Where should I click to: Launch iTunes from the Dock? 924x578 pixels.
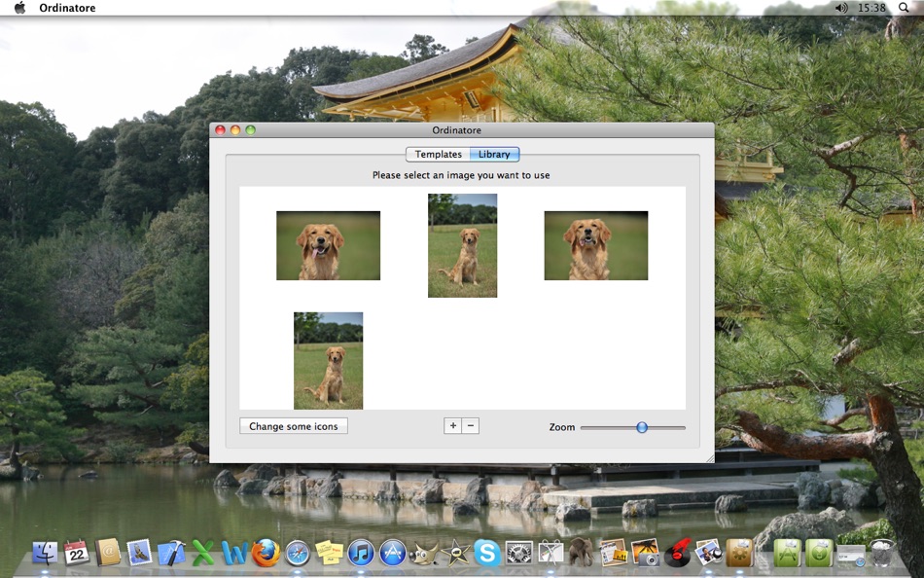[x=361, y=554]
